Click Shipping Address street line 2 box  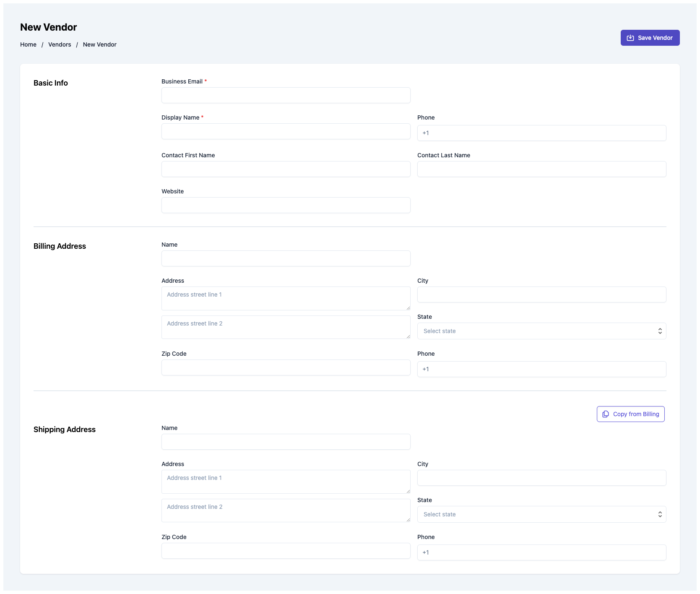click(x=286, y=511)
